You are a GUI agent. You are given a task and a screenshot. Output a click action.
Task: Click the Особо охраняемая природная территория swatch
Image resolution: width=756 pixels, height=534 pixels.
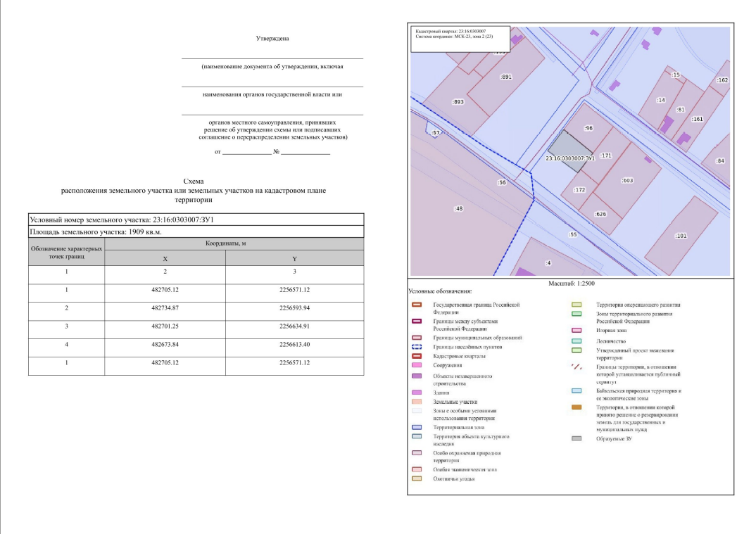417,452
